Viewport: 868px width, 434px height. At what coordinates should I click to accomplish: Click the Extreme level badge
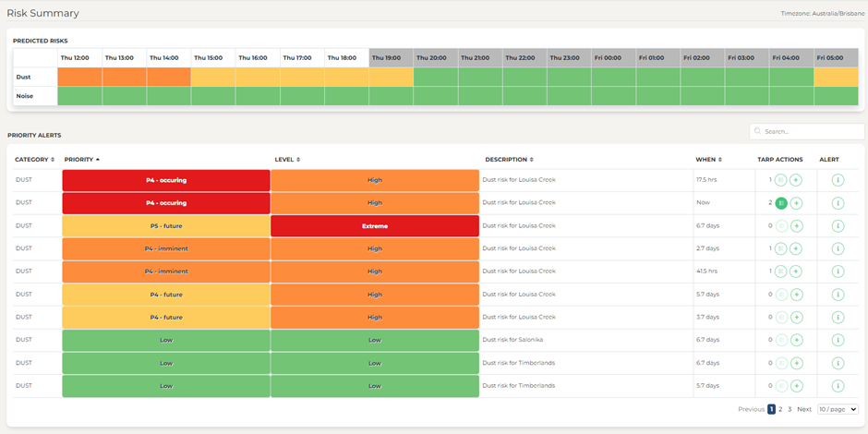coord(375,226)
